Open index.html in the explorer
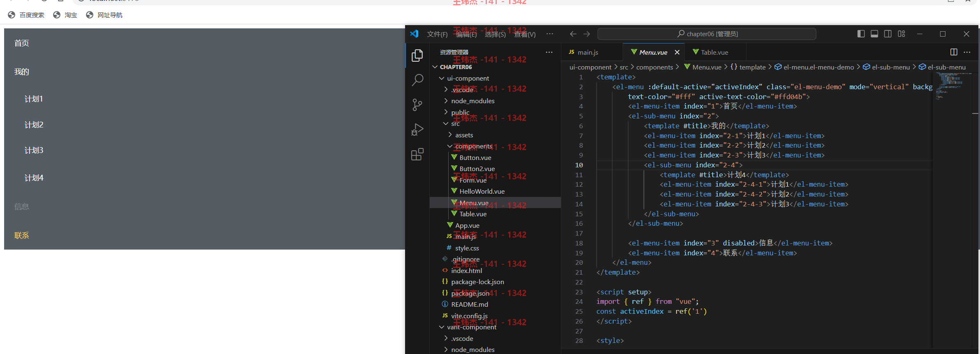The image size is (980, 354). point(495,271)
